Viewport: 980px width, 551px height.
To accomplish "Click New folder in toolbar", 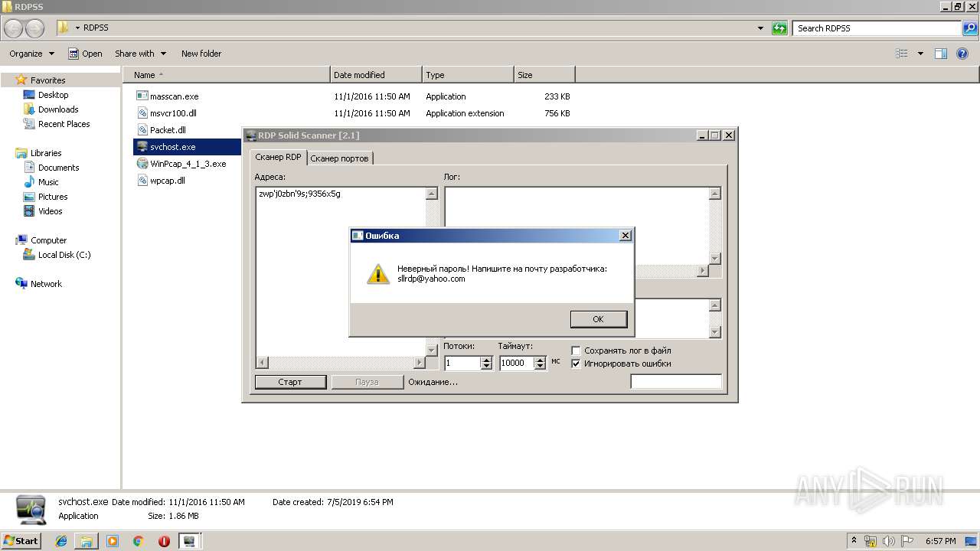I will tap(201, 54).
